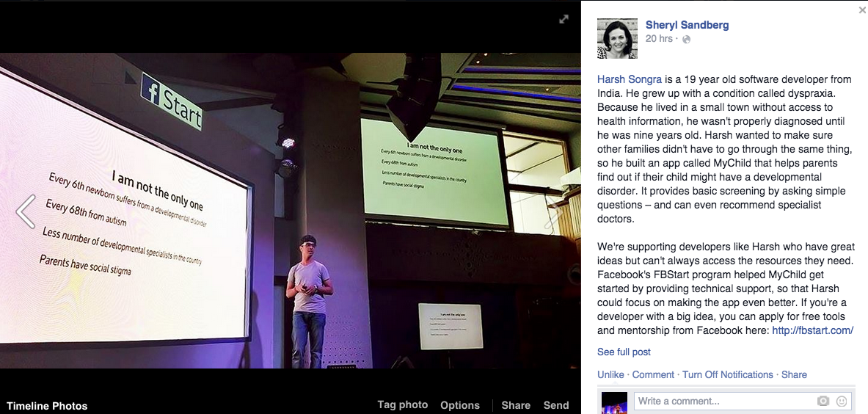Image resolution: width=868 pixels, height=414 pixels.
Task: Open the Timeline Photos album
Action: (47, 406)
